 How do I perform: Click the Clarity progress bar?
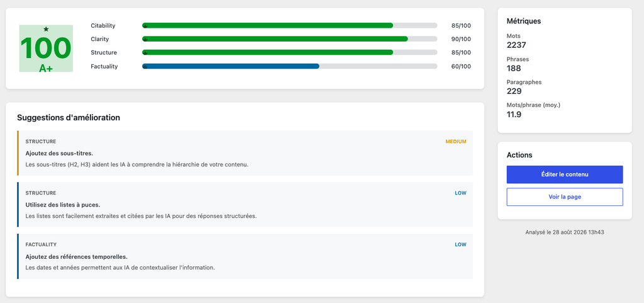pos(289,39)
